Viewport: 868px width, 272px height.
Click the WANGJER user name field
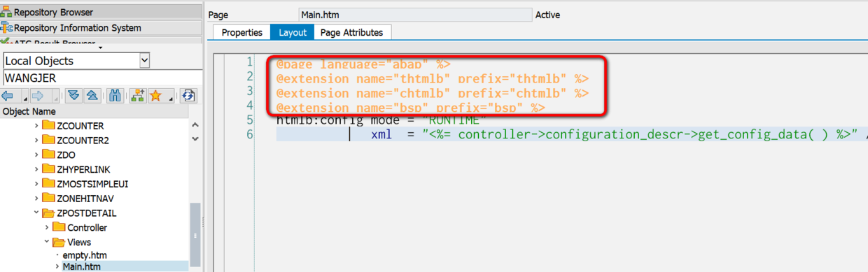[101, 78]
